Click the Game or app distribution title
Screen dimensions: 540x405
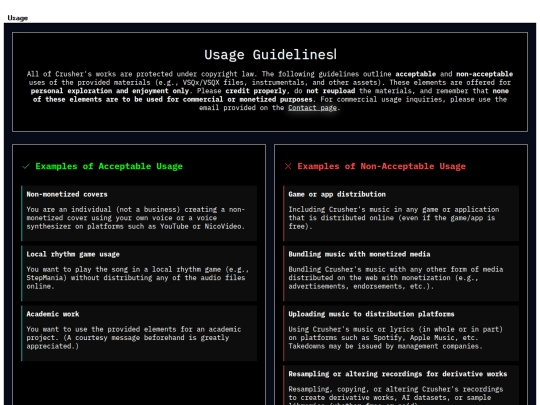click(x=337, y=194)
